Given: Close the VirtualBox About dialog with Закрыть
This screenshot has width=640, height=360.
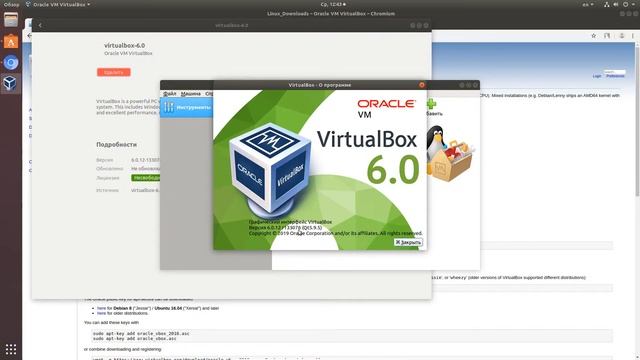Looking at the screenshot, I should tap(408, 242).
